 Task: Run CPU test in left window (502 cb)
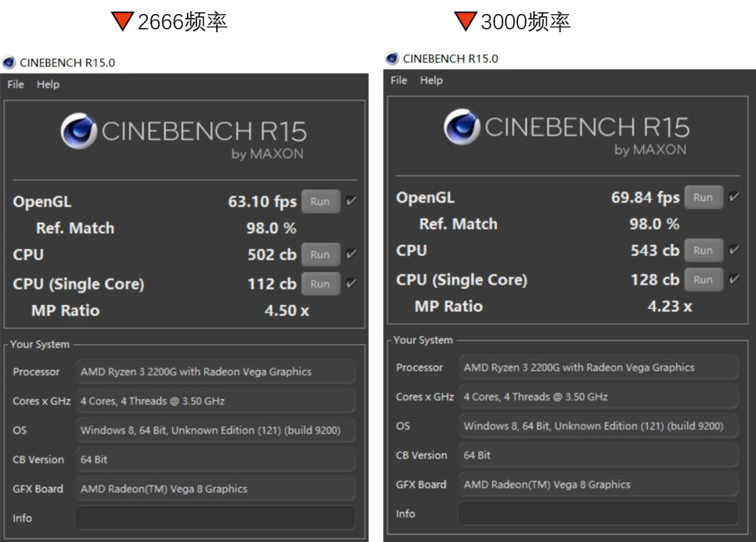pyautogui.click(x=321, y=255)
